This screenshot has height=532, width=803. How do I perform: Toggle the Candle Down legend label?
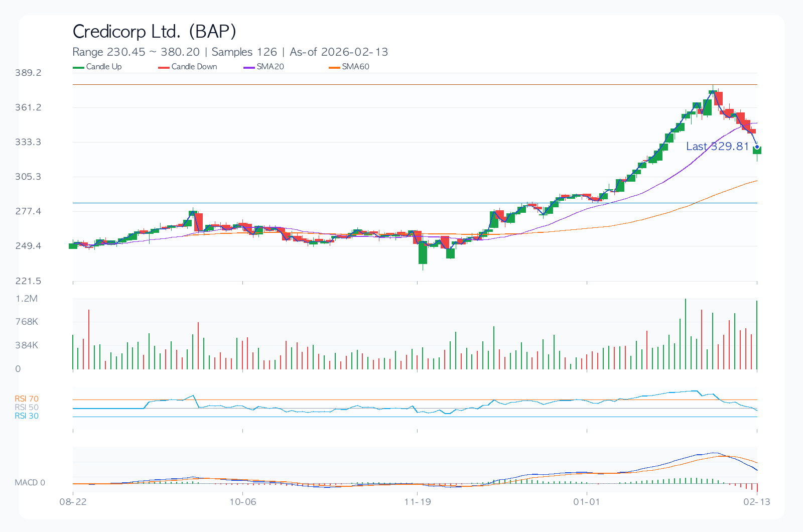(x=194, y=67)
